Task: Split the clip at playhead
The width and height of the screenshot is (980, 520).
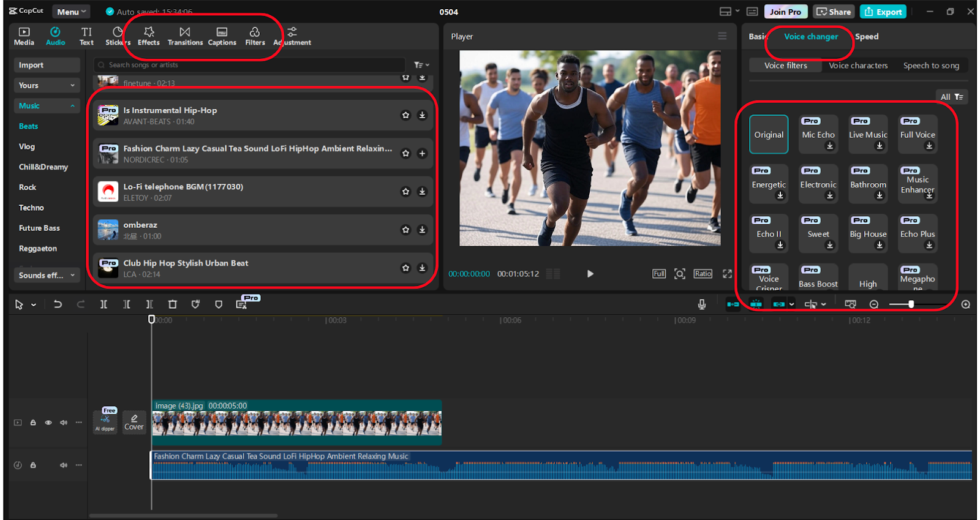Action: click(x=104, y=304)
